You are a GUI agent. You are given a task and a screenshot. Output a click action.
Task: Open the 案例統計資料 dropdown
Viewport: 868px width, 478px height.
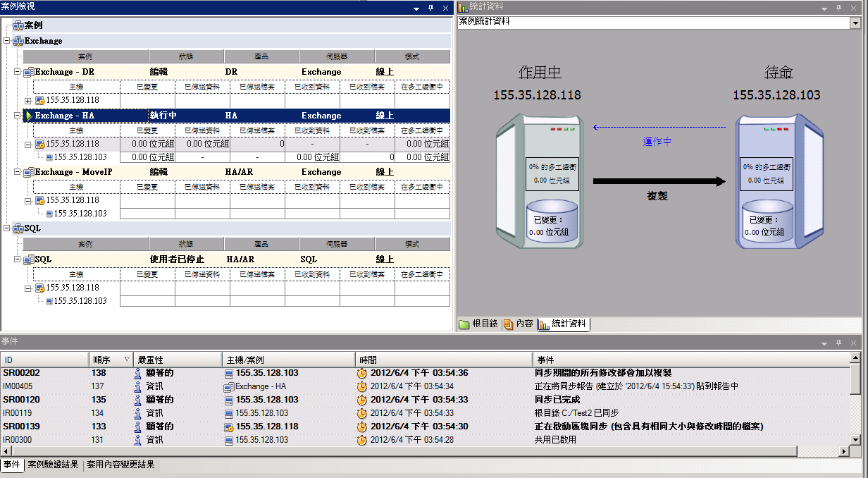(x=855, y=23)
